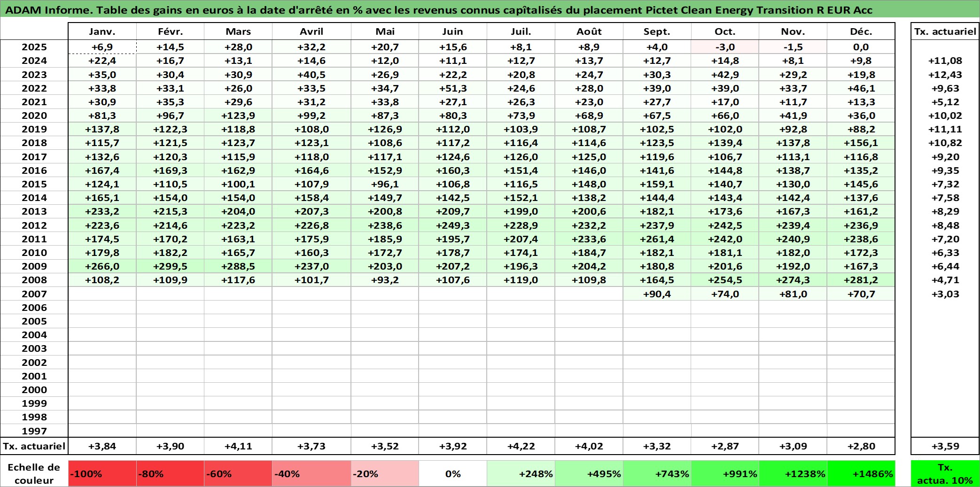The image size is (980, 487).
Task: Click the Août column header
Action: 589,31
